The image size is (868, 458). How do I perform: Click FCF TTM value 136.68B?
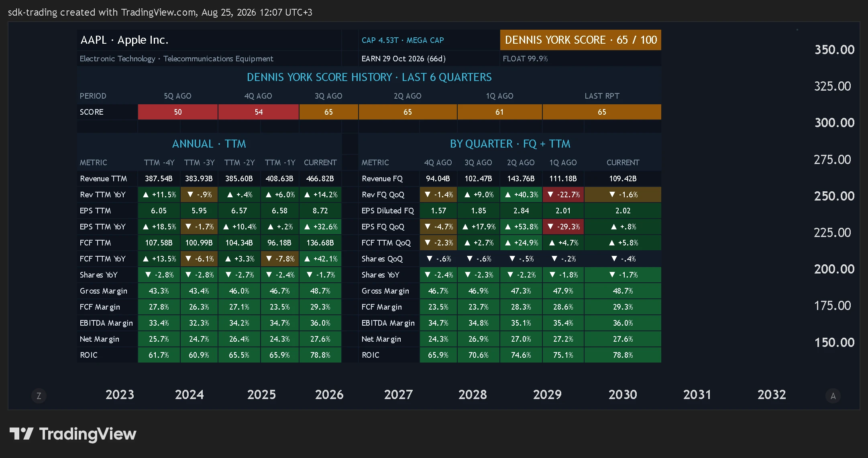pyautogui.click(x=320, y=243)
